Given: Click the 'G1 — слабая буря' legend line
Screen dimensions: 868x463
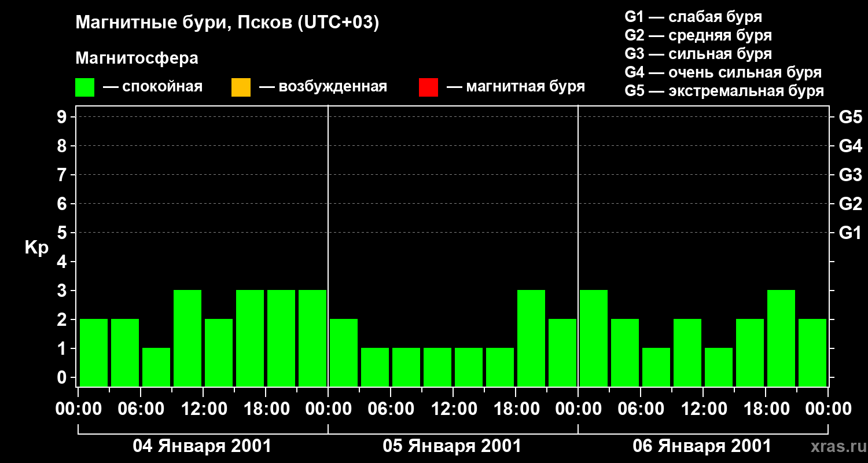Looking at the screenshot, I should click(x=693, y=17).
